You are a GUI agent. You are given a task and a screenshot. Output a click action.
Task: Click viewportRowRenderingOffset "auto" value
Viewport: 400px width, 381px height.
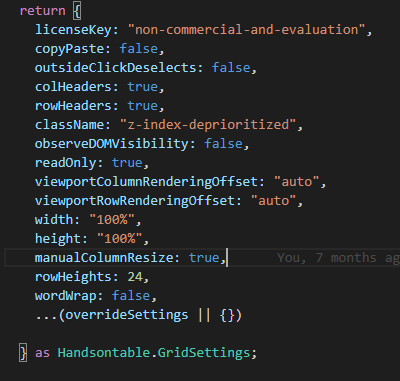click(x=273, y=201)
